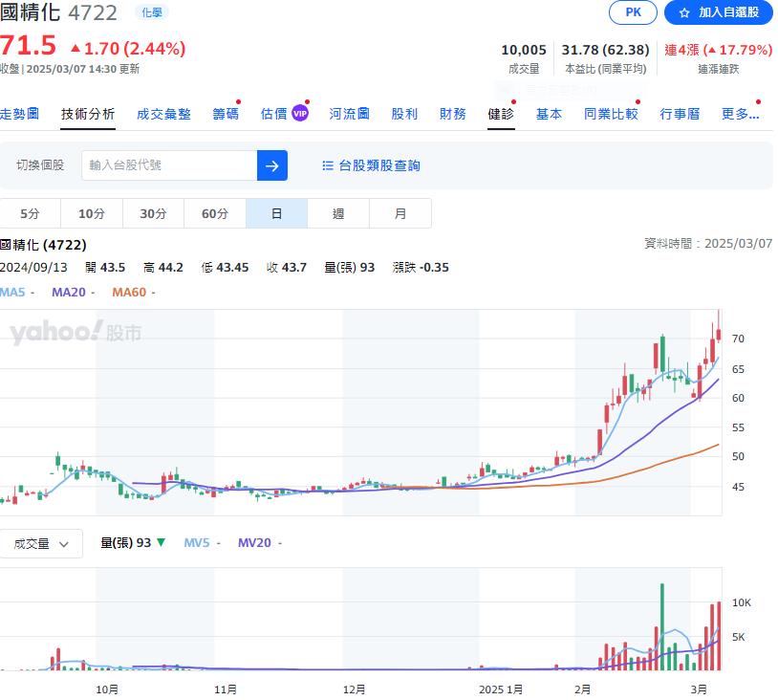Select the 10分 interval

[92, 213]
